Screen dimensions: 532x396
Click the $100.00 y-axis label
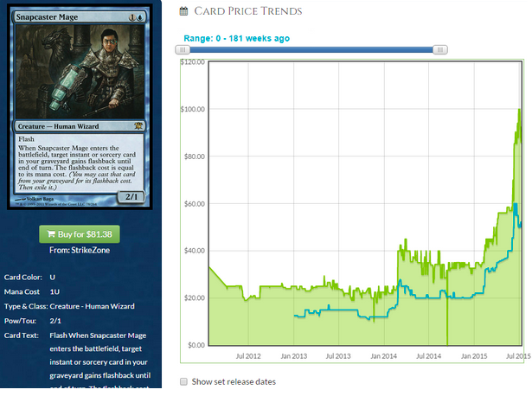193,109
